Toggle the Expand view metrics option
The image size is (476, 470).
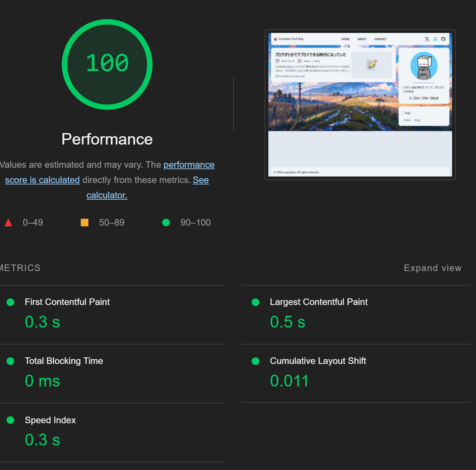pos(433,268)
